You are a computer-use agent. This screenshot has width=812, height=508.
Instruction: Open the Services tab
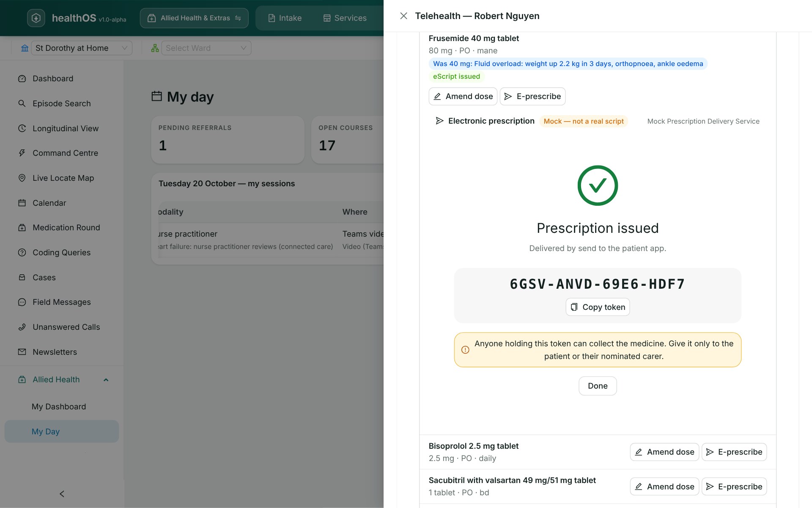coord(345,18)
